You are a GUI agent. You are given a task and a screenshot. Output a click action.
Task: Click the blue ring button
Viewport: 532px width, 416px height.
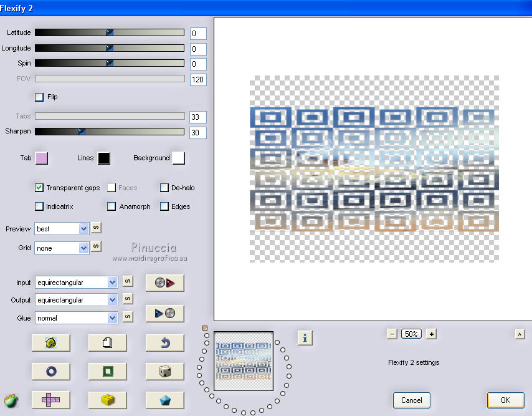(51, 371)
